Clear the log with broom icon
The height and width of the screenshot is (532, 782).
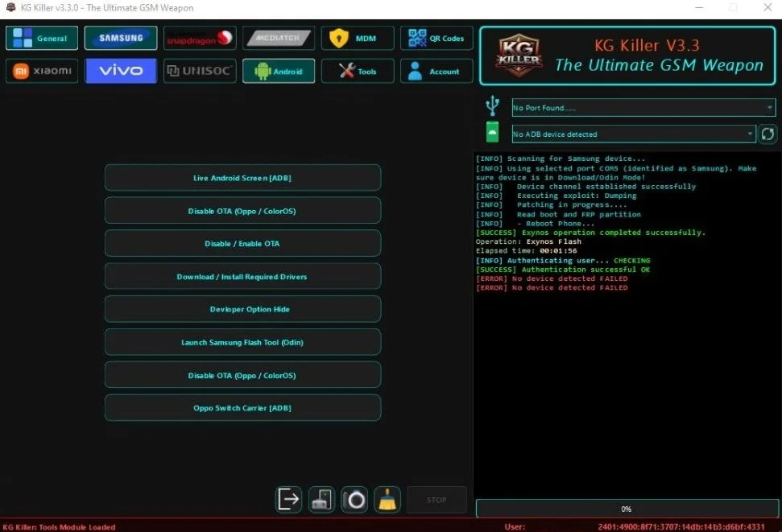point(387,500)
